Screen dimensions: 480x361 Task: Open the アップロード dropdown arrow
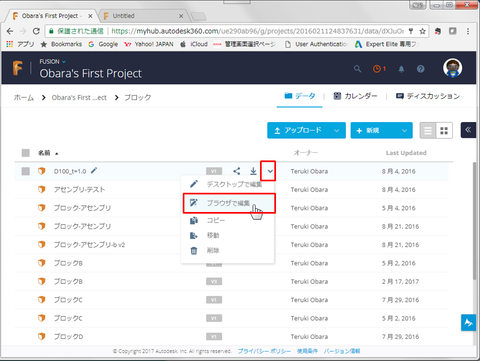[x=337, y=131]
